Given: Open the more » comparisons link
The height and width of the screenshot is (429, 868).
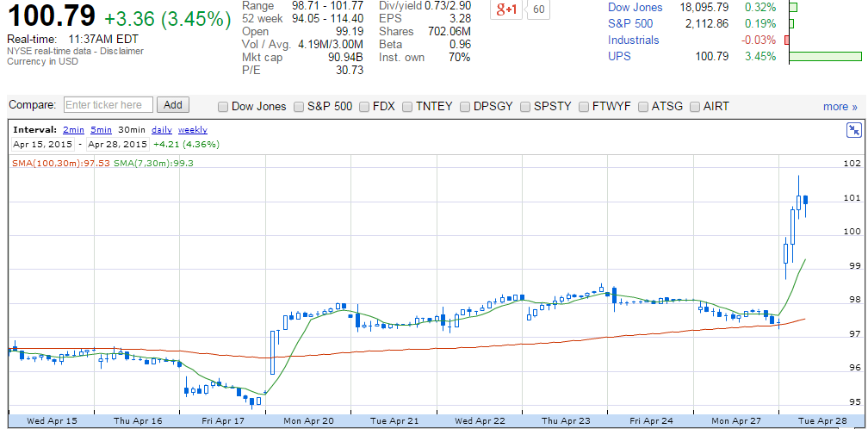Looking at the screenshot, I should (x=840, y=106).
